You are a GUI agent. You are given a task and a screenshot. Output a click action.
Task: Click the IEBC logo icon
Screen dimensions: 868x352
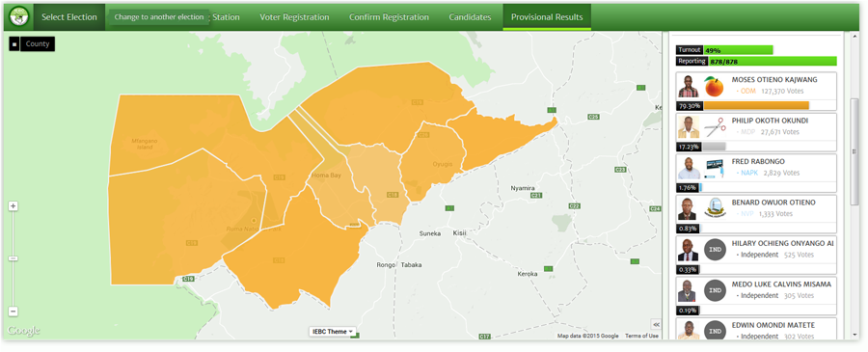(x=19, y=17)
